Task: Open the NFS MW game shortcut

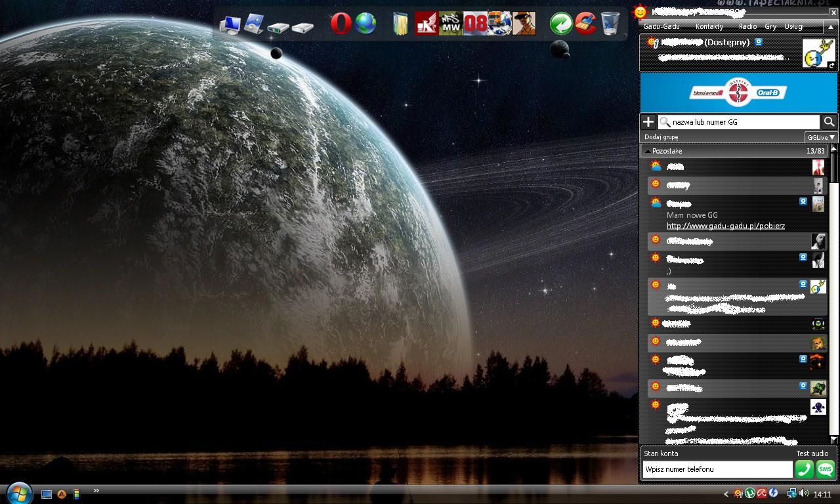Action: [x=450, y=24]
